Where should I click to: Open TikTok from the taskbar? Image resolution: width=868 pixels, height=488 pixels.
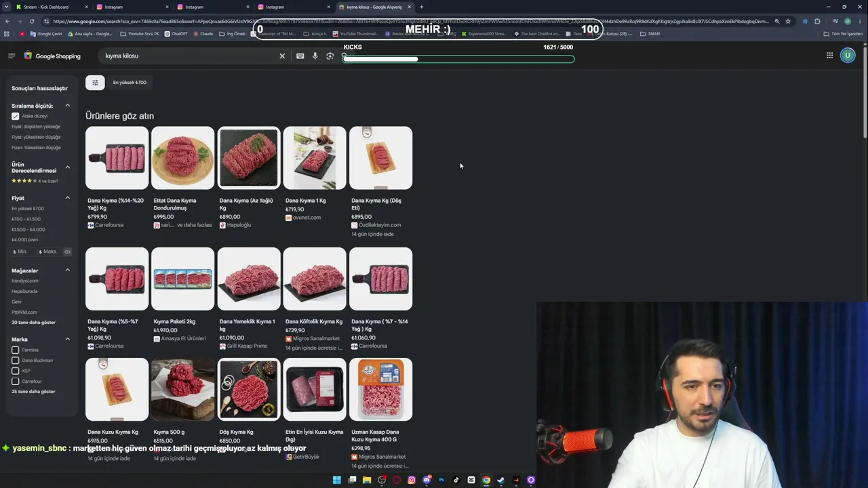tap(456, 480)
